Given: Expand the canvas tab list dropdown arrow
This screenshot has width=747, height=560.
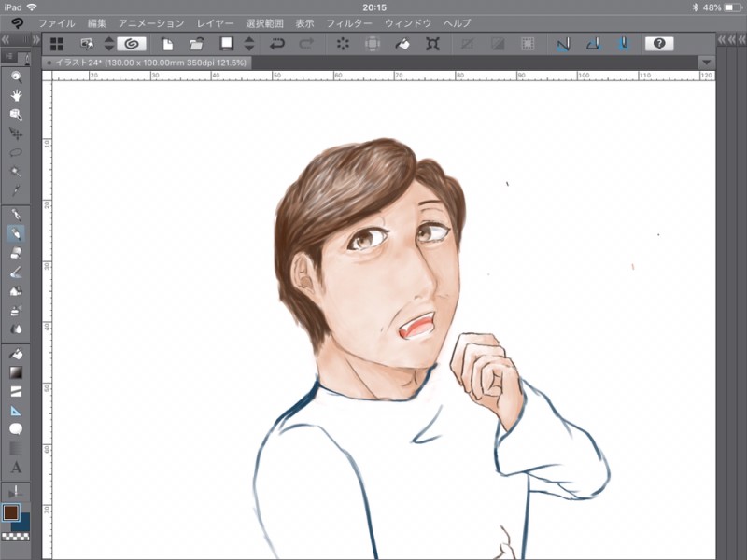Looking at the screenshot, I should point(706,62).
